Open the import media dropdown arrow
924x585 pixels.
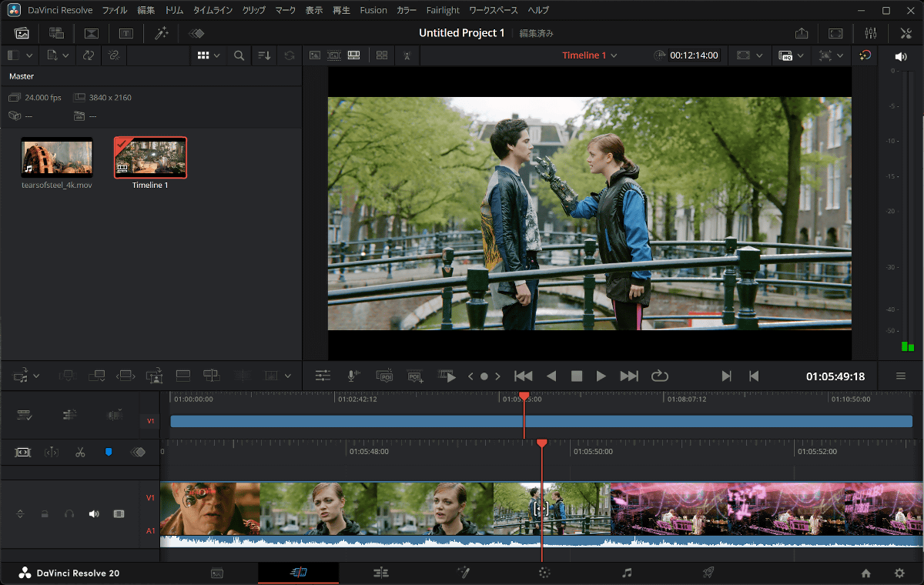65,55
